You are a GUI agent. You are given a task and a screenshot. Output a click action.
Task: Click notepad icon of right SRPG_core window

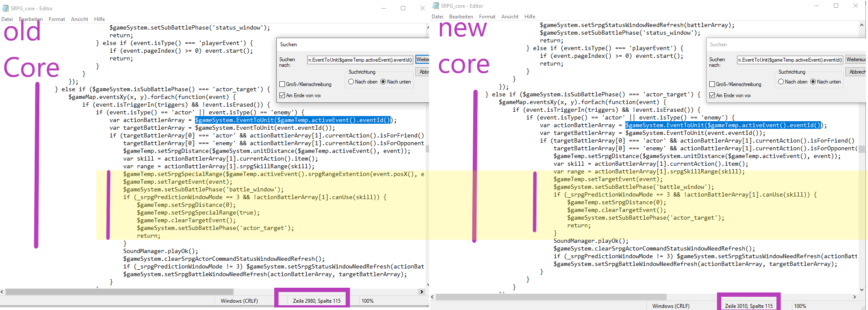pos(436,6)
